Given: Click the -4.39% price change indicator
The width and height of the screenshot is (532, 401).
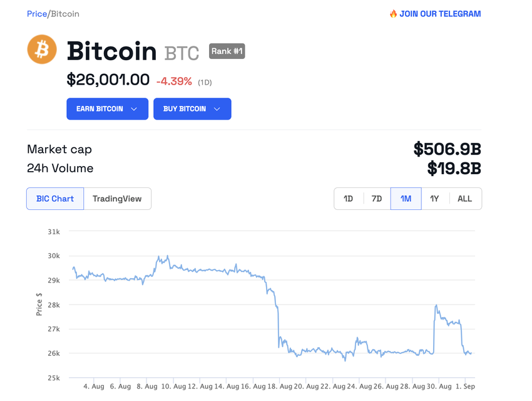Looking at the screenshot, I should pyautogui.click(x=175, y=80).
